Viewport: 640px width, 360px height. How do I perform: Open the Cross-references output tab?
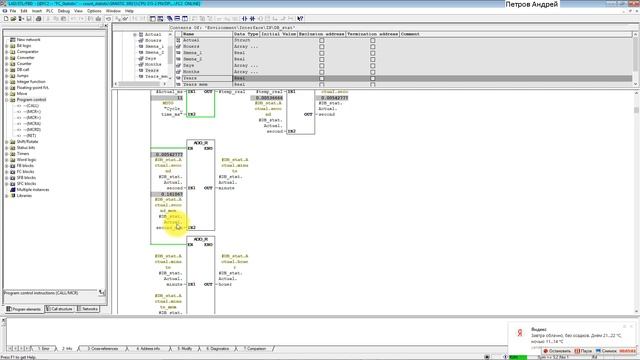tap(102, 349)
